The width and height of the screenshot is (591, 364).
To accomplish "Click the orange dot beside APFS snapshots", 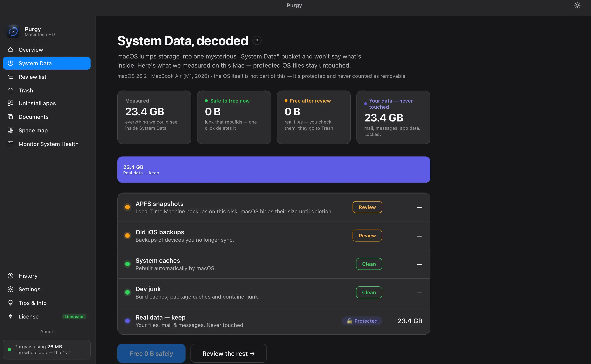I will [x=128, y=207].
